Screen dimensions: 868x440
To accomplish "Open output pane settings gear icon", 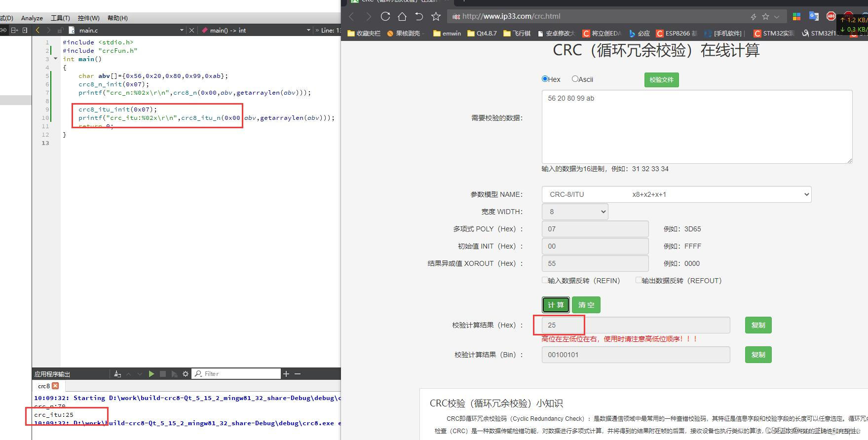I will 186,374.
